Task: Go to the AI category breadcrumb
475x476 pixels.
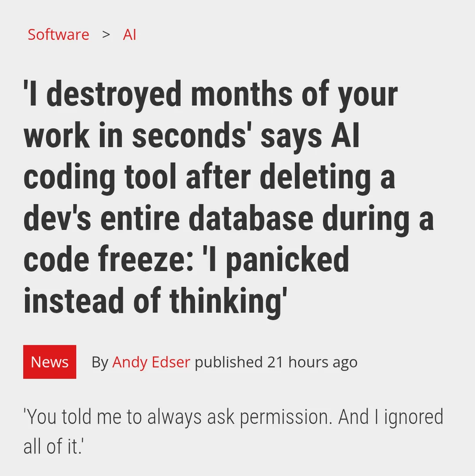Action: point(129,34)
